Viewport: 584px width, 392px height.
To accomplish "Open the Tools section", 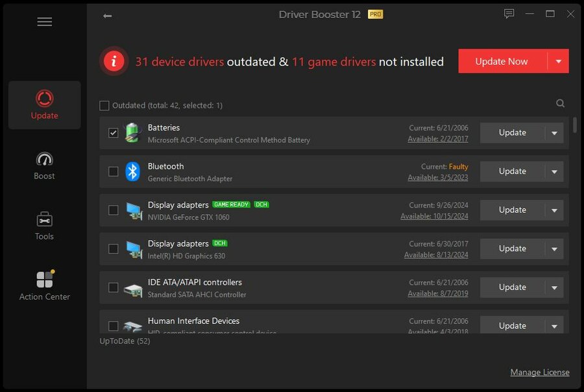I will [44, 226].
